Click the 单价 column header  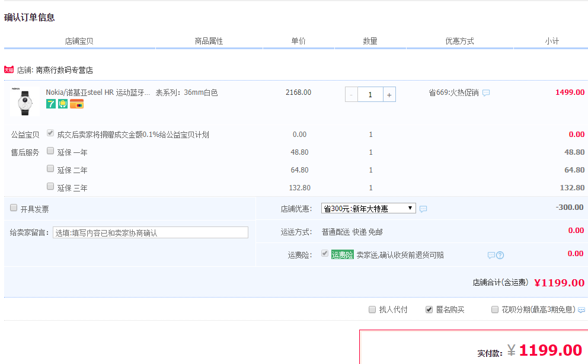pyautogui.click(x=299, y=41)
